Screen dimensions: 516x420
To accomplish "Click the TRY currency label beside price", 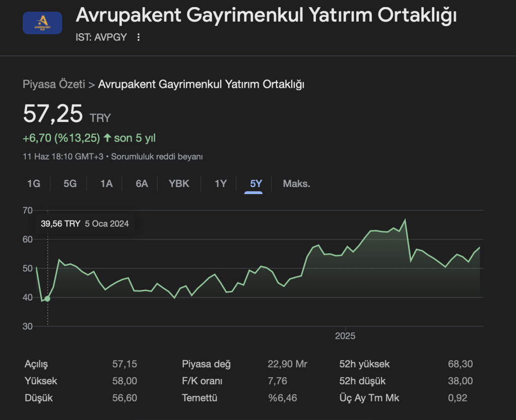I will (x=100, y=118).
